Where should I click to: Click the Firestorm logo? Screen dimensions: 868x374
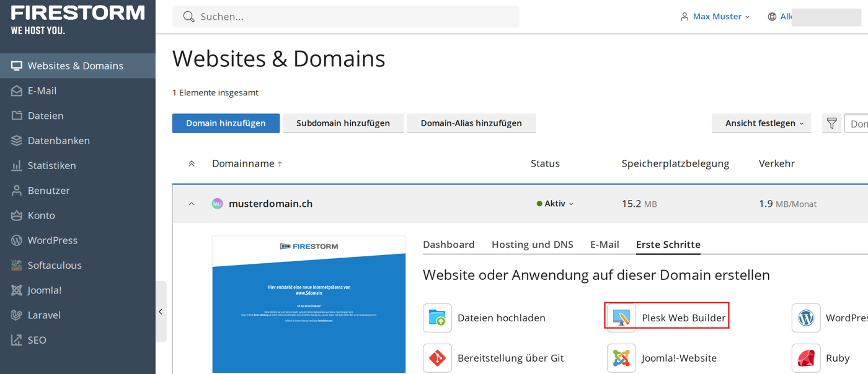tap(77, 19)
